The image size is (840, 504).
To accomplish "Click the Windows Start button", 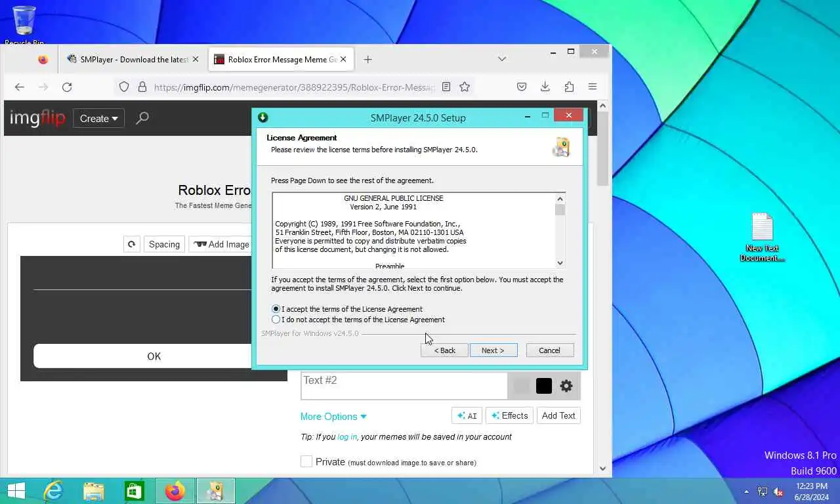I will [x=16, y=491].
